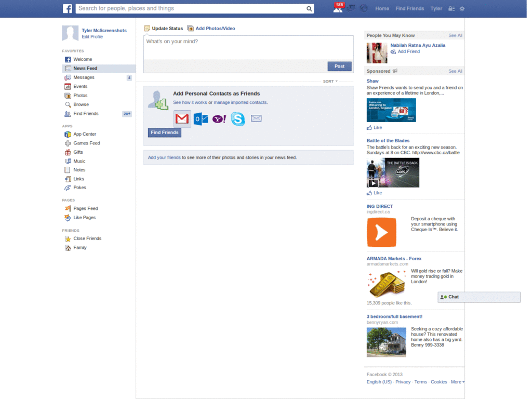Image resolution: width=532 pixels, height=399 pixels.
Task: Click the Photos sidebar icon
Action: pos(68,96)
